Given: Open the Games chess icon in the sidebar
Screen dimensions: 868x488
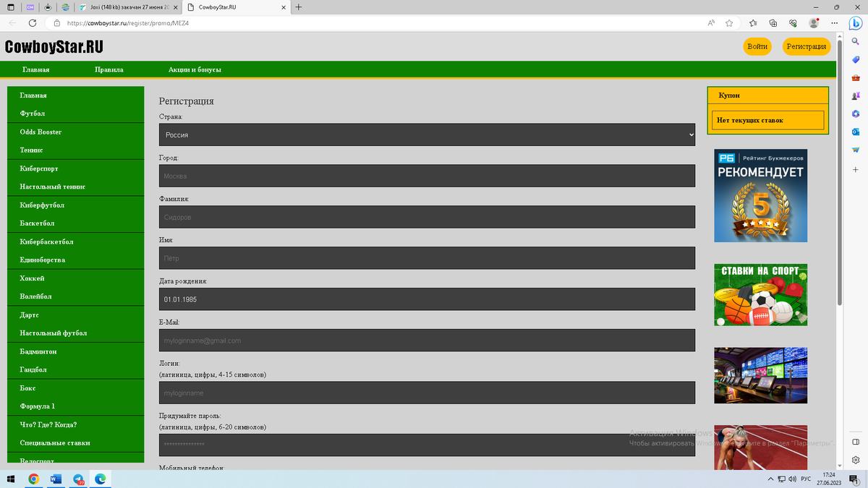Looking at the screenshot, I should [856, 96].
